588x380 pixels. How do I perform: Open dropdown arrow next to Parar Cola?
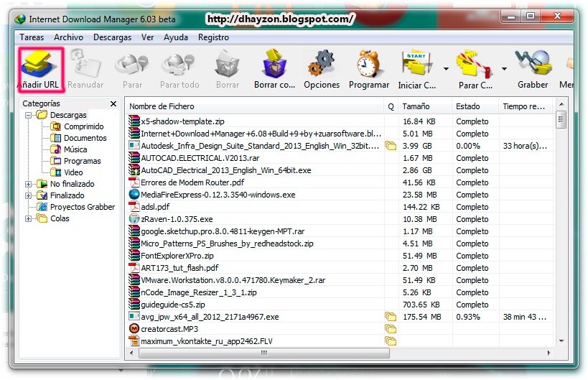click(x=505, y=69)
